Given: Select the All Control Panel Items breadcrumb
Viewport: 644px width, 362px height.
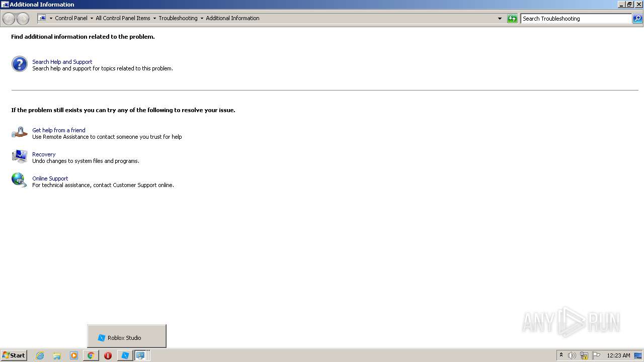Looking at the screenshot, I should [123, 18].
